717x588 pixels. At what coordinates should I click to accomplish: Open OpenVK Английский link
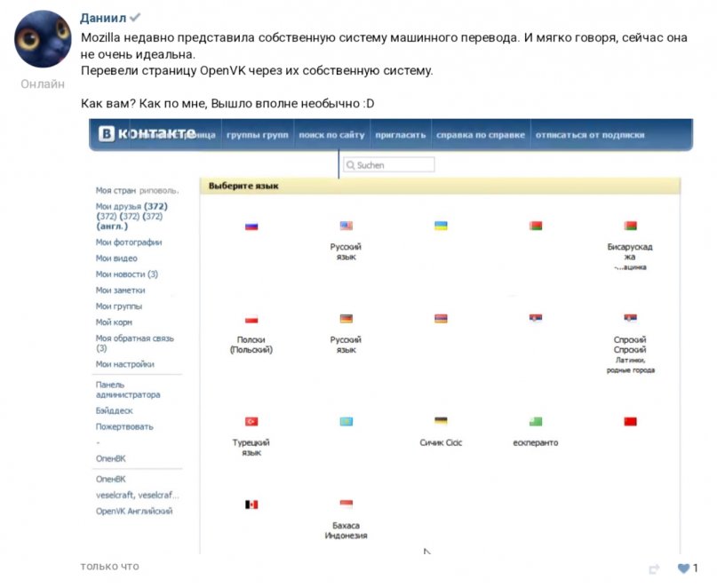click(134, 512)
